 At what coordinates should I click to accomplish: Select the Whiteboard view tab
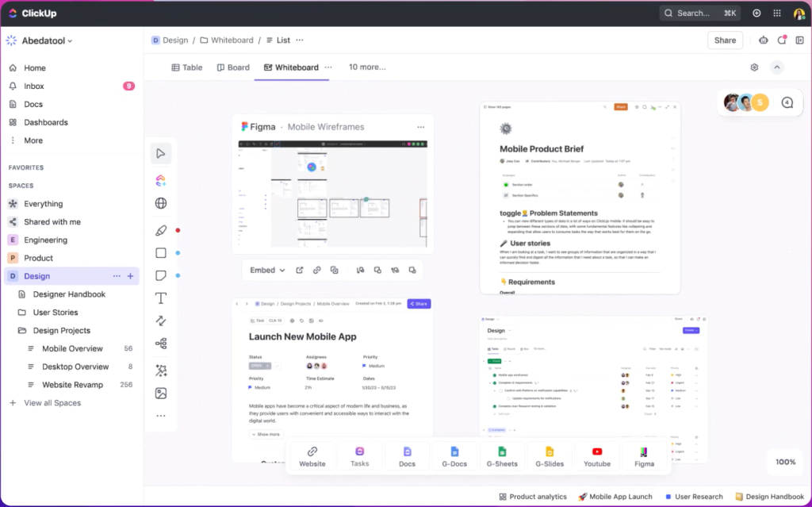pyautogui.click(x=291, y=67)
